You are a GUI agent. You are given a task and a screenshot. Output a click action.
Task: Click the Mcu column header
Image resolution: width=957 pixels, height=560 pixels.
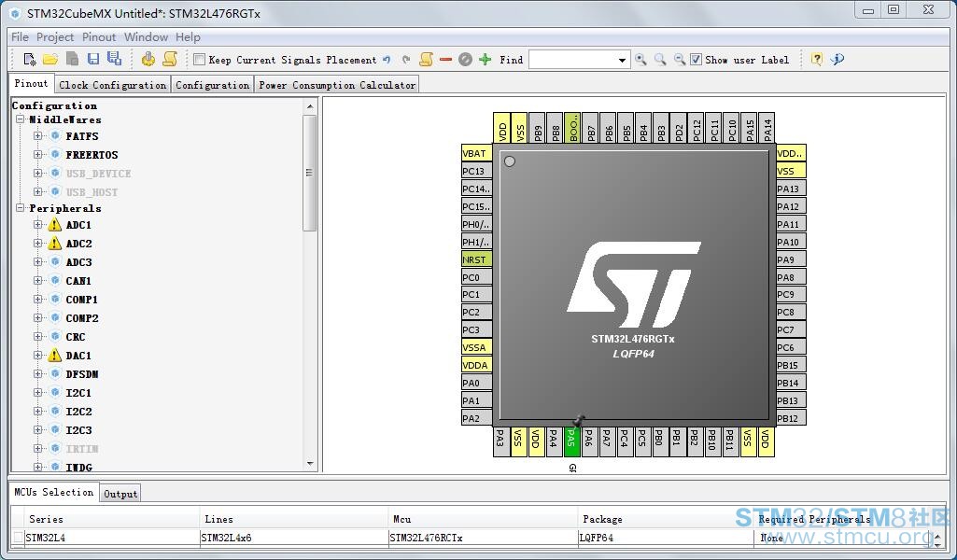click(x=482, y=519)
